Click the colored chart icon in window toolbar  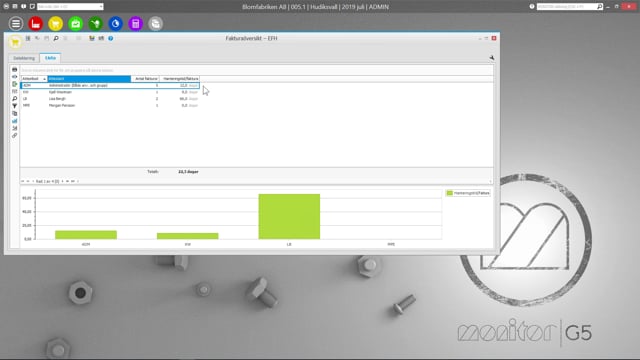92,38
